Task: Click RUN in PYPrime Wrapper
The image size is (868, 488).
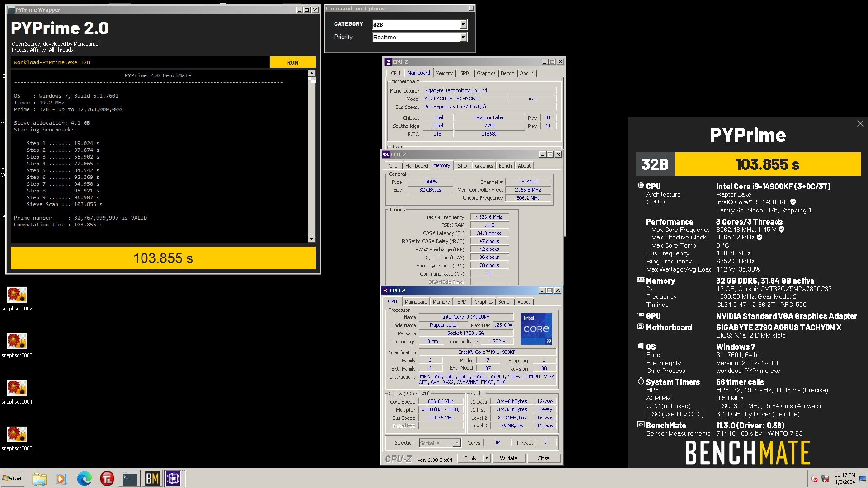Action: tap(292, 62)
